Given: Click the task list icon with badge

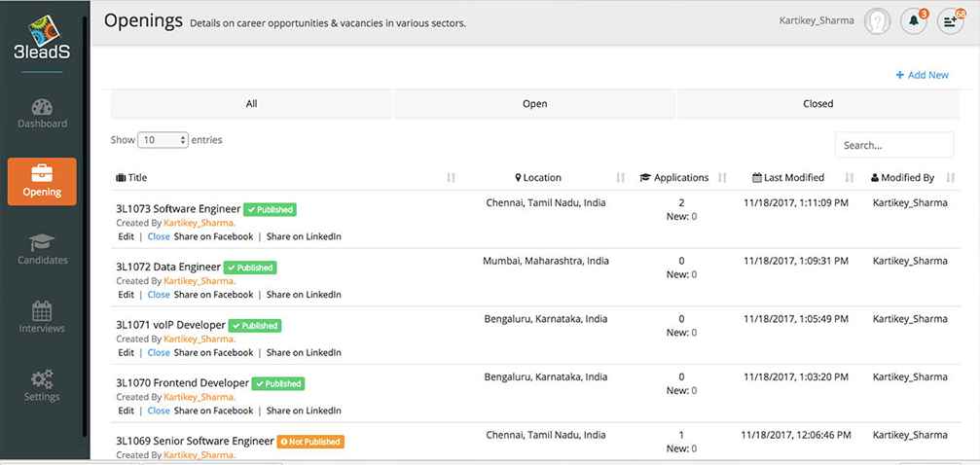Looking at the screenshot, I should (950, 20).
